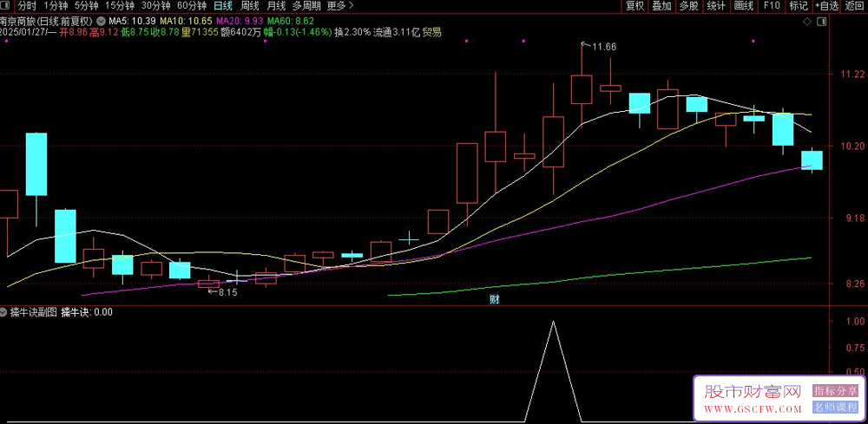Open F10 company information
This screenshot has height=424, width=868.
772,6
